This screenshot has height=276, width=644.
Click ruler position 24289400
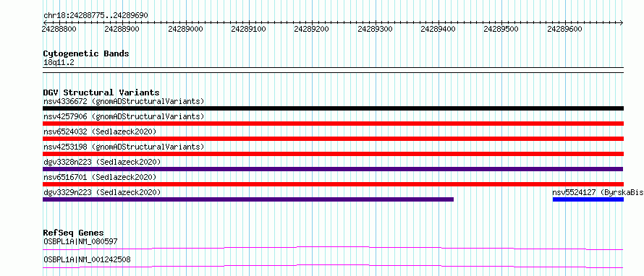438,29
